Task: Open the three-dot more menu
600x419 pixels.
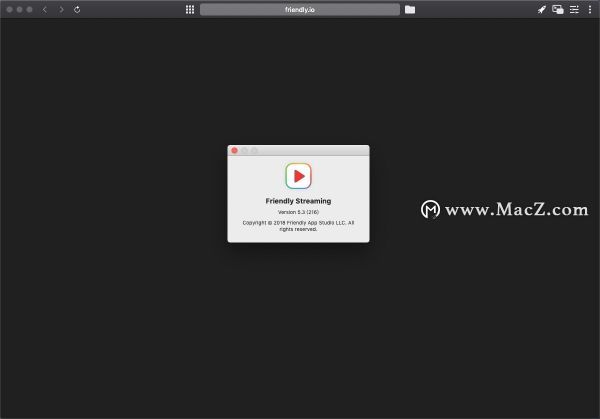Action: pyautogui.click(x=590, y=10)
